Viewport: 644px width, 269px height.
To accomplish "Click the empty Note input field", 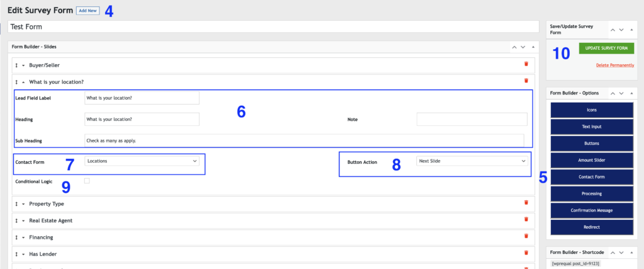I will 472,119.
